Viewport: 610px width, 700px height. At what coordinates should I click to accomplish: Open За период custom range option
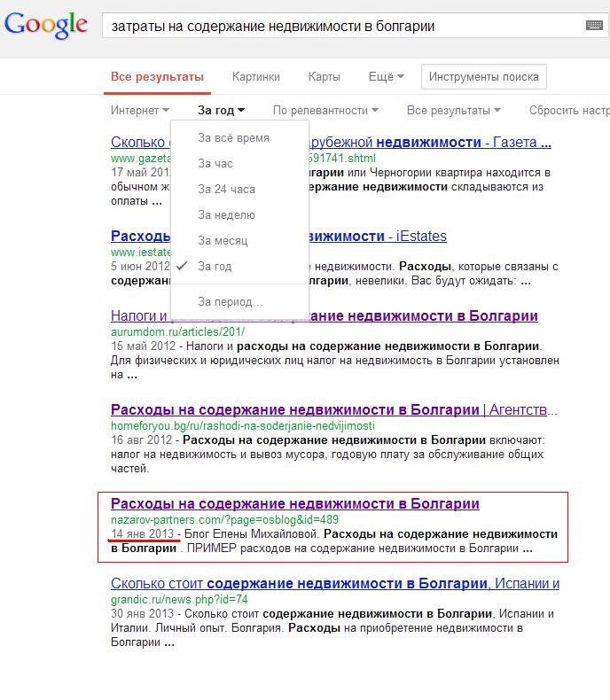[230, 302]
